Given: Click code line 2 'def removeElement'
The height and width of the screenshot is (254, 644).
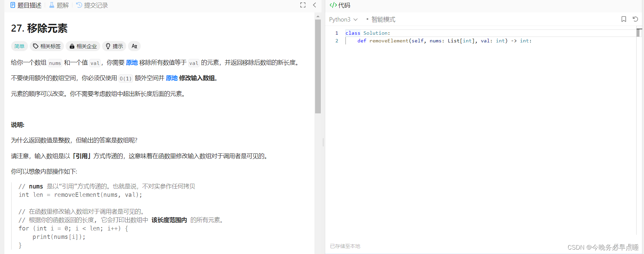Looking at the screenshot, I should pos(444,41).
